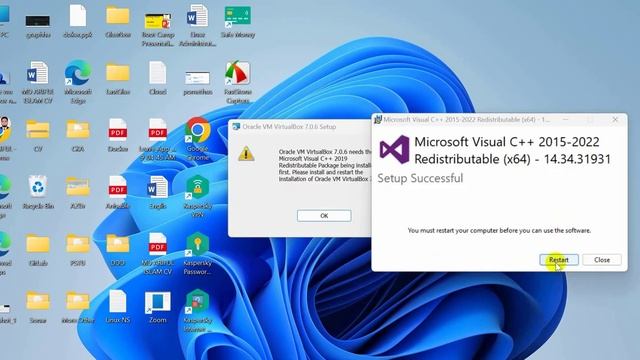Open the Microsoft Edge desktop shortcut
This screenshot has width=640, height=360.
point(78,82)
